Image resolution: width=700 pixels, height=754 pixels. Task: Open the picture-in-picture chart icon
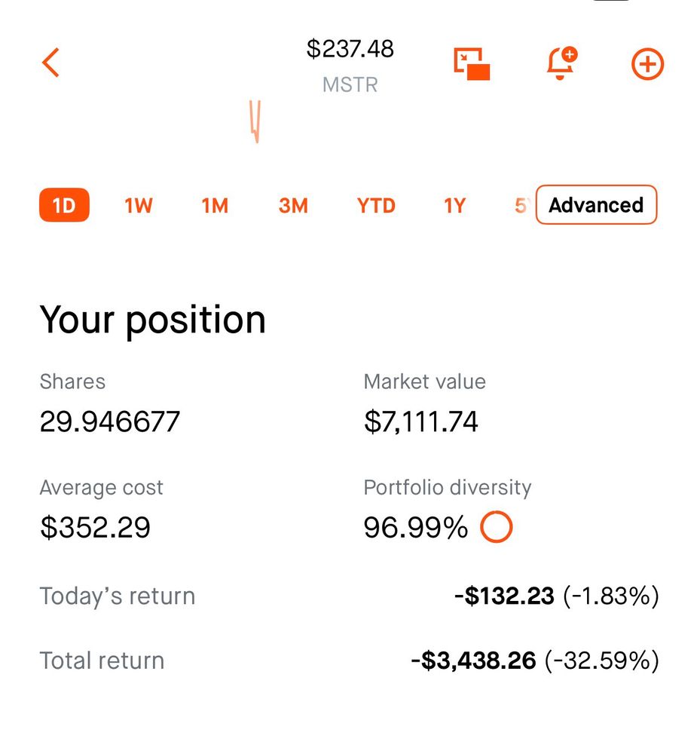pos(472,63)
